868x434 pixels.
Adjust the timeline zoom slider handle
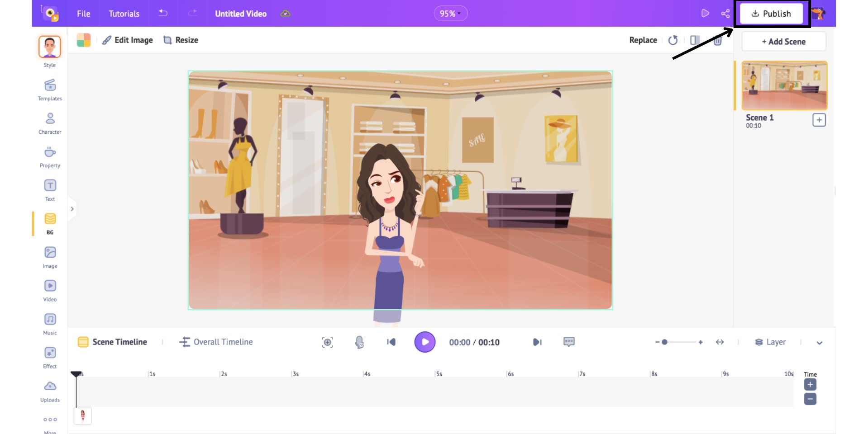tap(664, 342)
